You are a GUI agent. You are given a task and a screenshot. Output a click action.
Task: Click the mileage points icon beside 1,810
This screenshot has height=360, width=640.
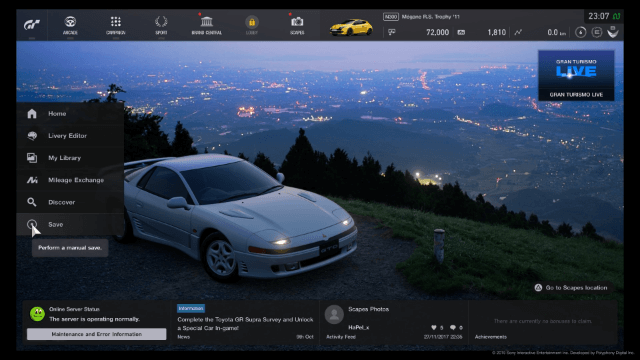461,32
